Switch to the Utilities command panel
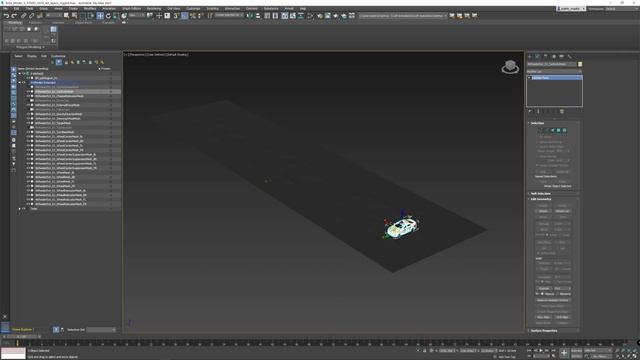The width and height of the screenshot is (640, 360). coord(570,56)
